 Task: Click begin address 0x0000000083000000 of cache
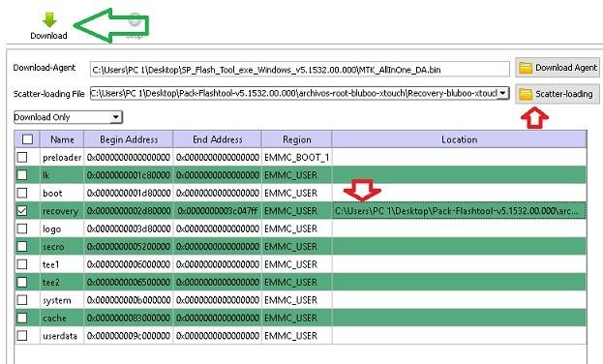tap(129, 318)
